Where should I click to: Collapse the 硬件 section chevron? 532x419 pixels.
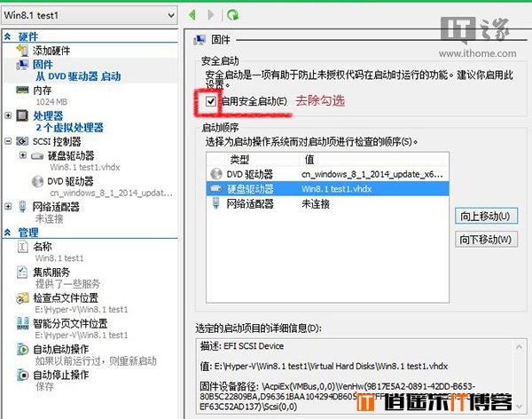coord(7,36)
